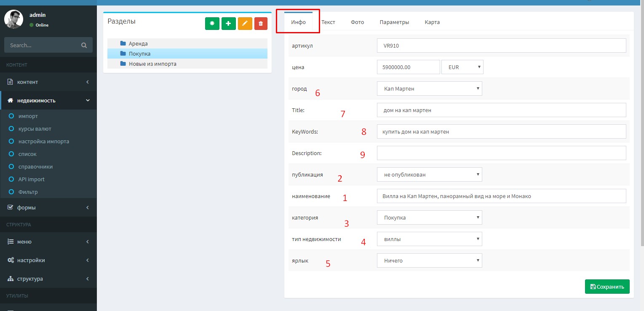Screen dimensions: 644x311
Task: Click the orange pencil edit button
Action: [245, 24]
